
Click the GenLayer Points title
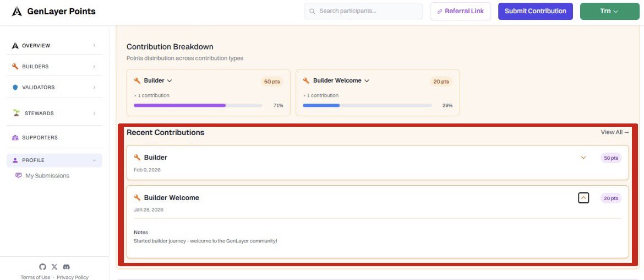[x=61, y=12]
